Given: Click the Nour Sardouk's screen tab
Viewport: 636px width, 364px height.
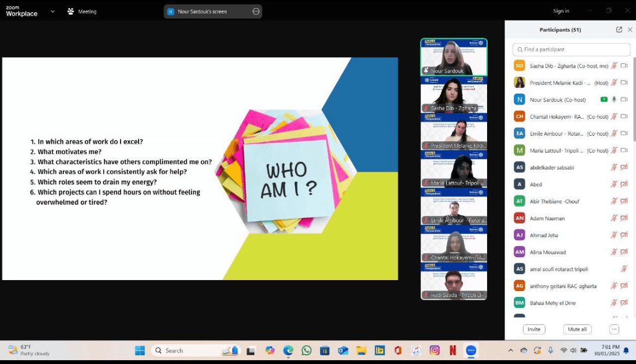Looking at the screenshot, I should [x=207, y=11].
